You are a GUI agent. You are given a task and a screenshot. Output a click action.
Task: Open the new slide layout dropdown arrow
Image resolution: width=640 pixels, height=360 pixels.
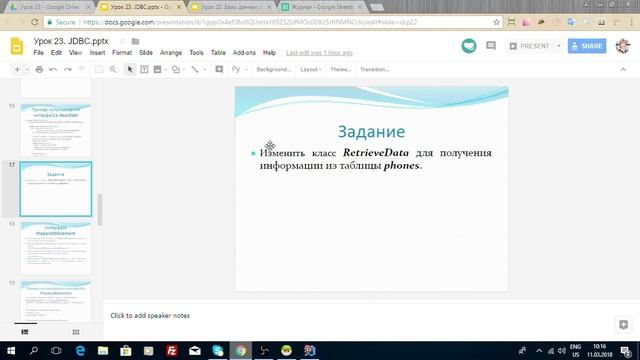27,70
